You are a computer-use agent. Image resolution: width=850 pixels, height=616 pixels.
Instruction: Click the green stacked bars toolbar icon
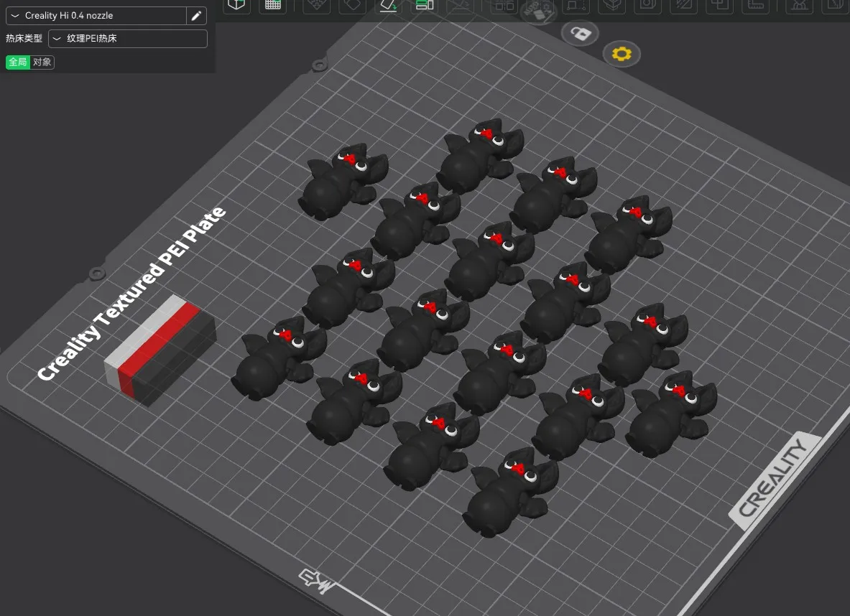click(425, 5)
